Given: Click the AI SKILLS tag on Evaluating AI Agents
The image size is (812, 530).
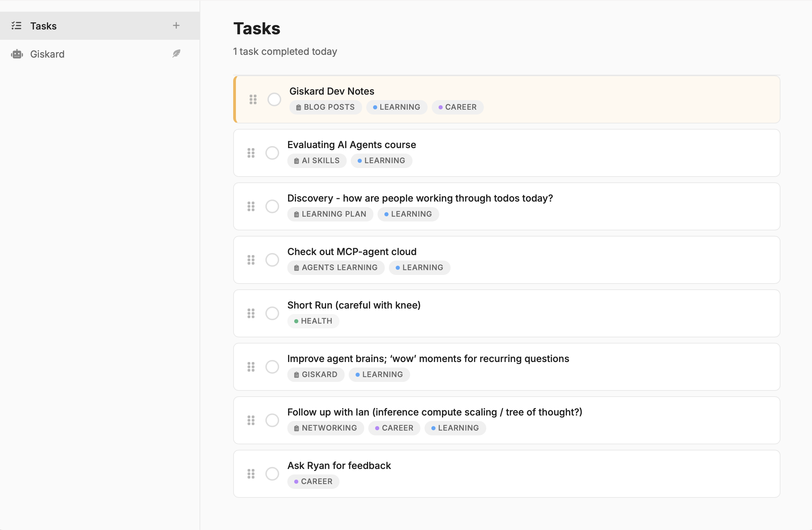Looking at the screenshot, I should pyautogui.click(x=317, y=160).
